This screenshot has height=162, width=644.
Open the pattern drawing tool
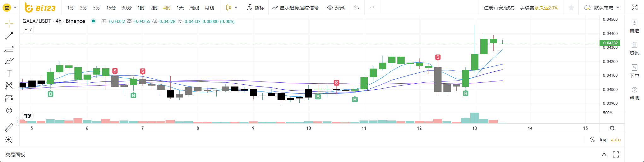pyautogui.click(x=9, y=86)
